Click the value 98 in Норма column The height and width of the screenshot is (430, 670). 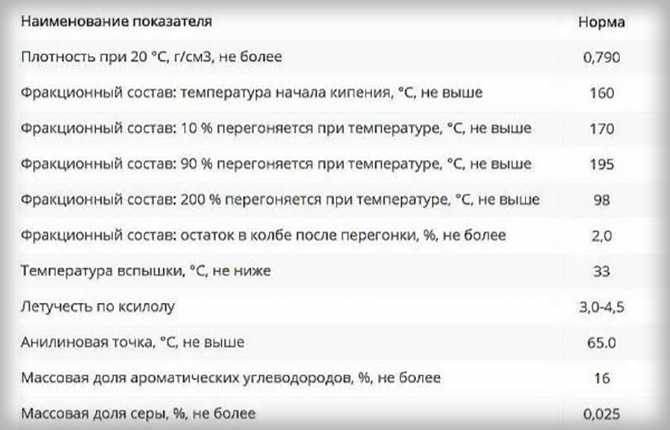(x=602, y=200)
